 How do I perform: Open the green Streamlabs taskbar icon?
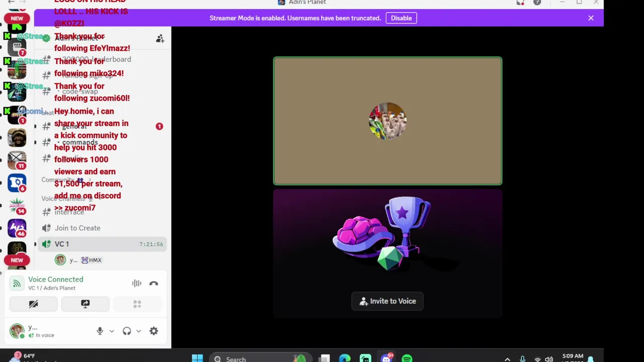365,358
